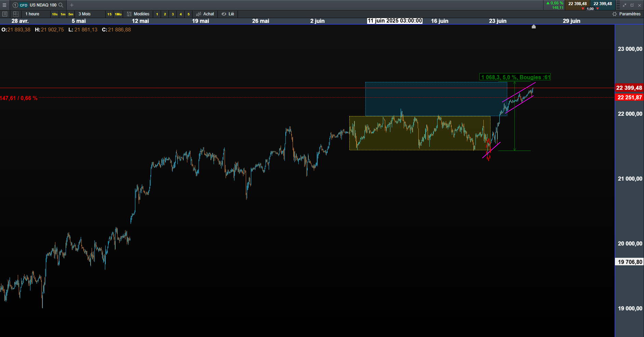The image size is (644, 337).
Task: Click the 22 399,48 current price axis label
Action: (x=629, y=88)
